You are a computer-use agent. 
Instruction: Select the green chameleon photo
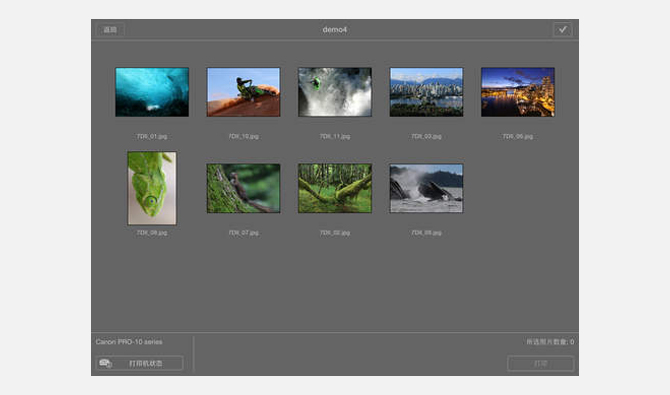tap(152, 188)
